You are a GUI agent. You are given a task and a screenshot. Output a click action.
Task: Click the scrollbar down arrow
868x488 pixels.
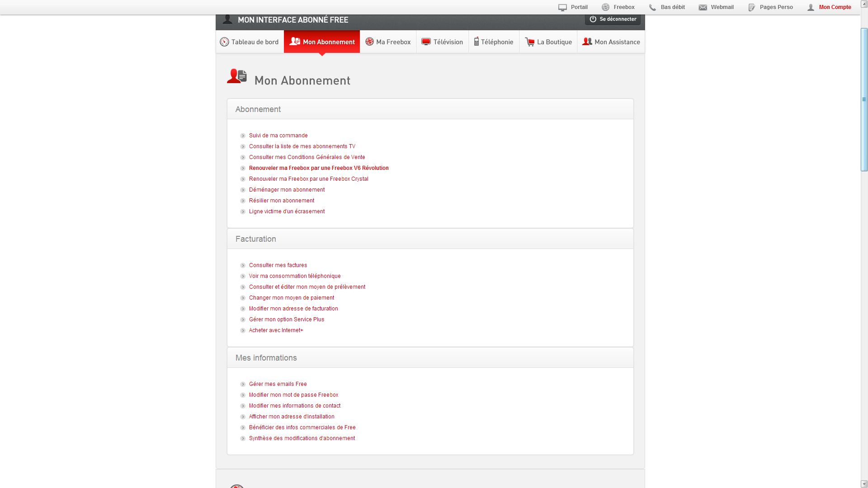click(x=864, y=484)
